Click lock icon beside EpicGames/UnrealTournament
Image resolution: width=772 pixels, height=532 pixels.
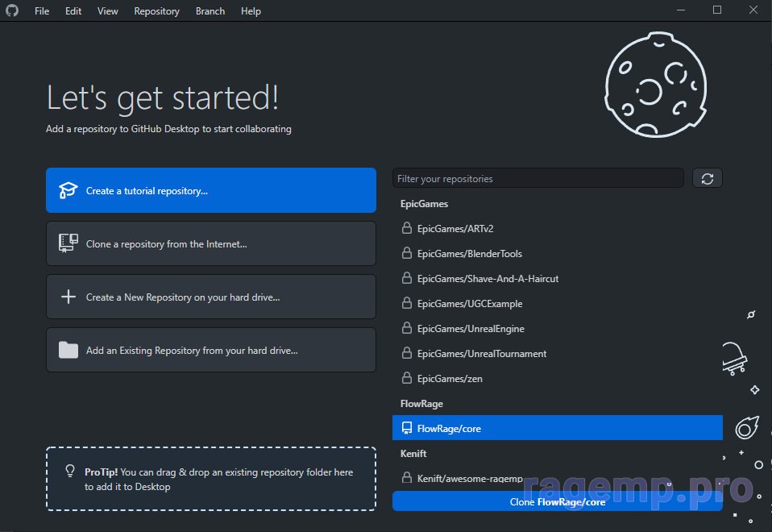(x=407, y=353)
